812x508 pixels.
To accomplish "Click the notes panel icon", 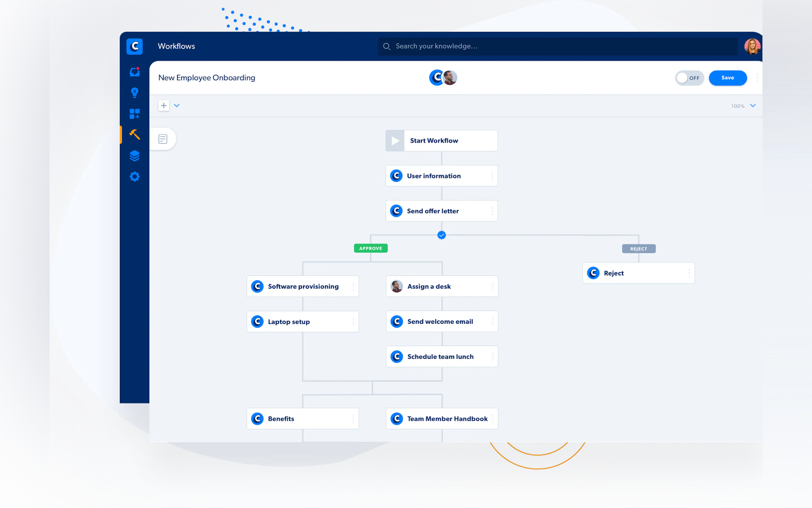I will tap(163, 139).
